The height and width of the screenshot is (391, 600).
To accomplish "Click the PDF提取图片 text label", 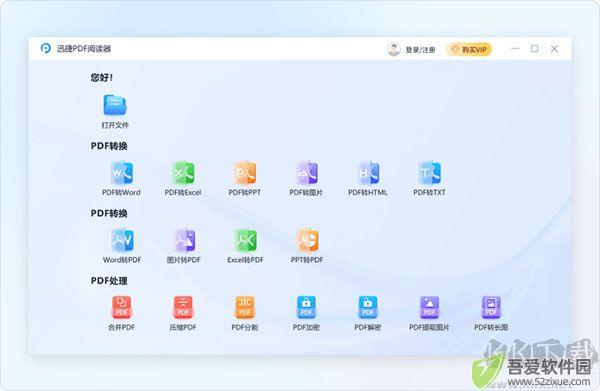I will (429, 327).
